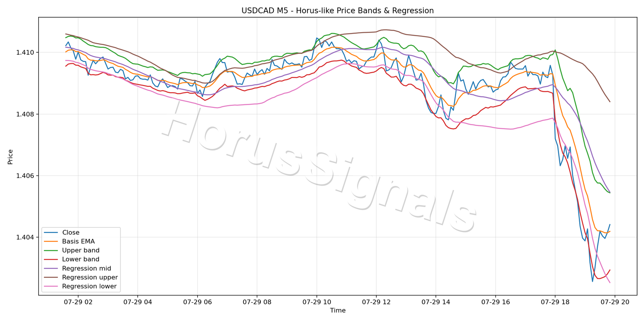The image size is (644, 322).
Task: Click the pink Regression lower line swatch in legend
Action: (51, 287)
